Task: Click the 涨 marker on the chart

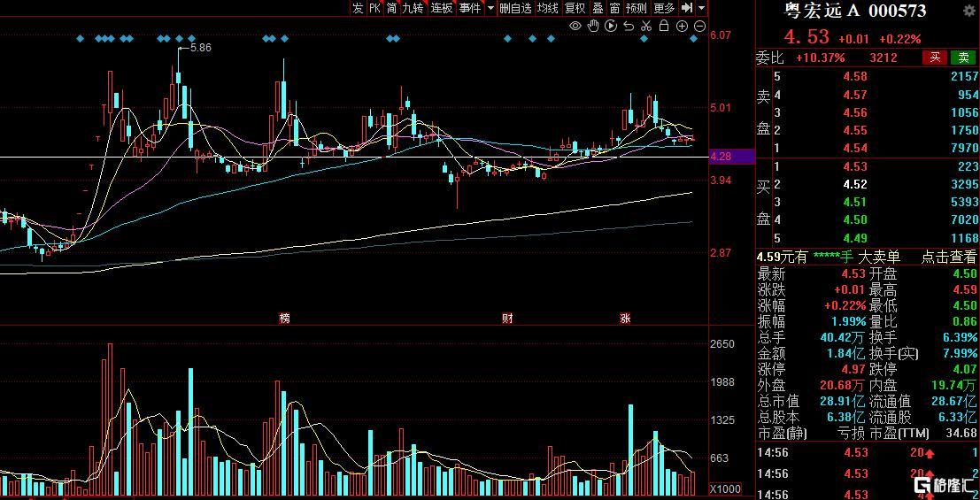Action: point(625,318)
